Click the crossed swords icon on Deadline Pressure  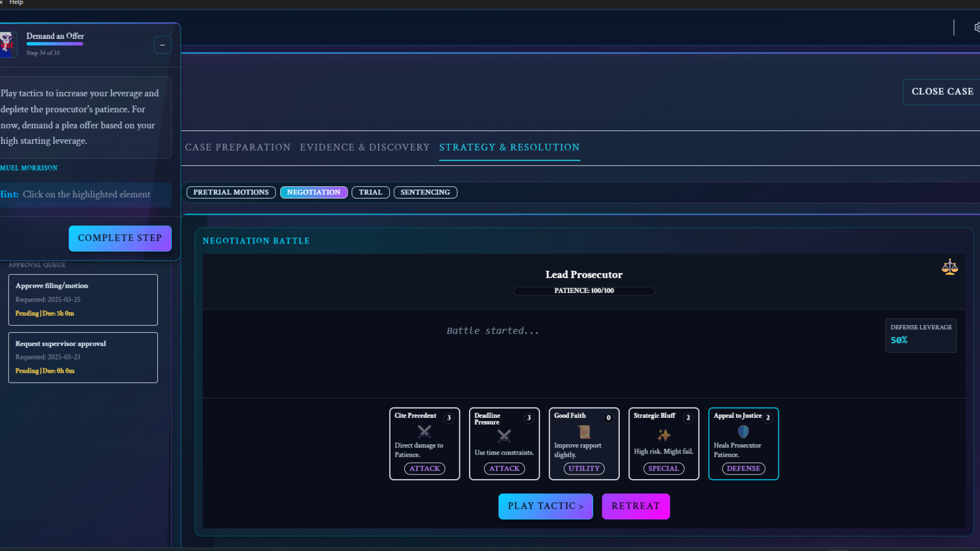[x=504, y=436]
